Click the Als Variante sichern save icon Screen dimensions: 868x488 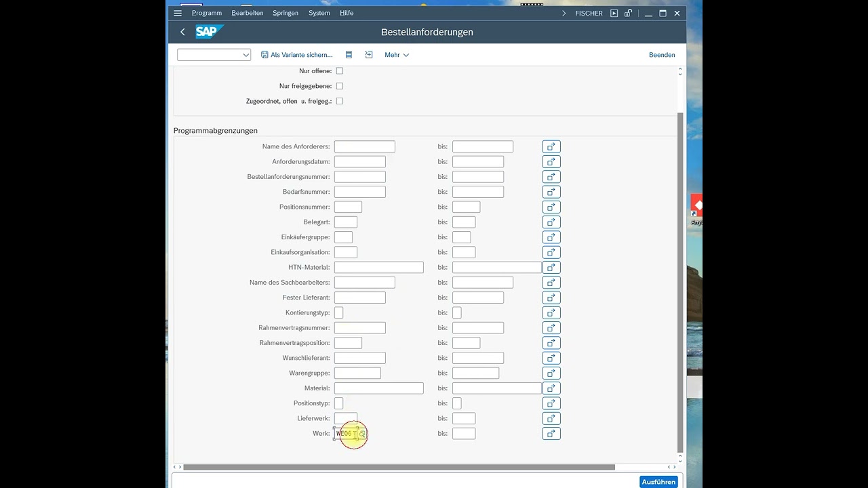coord(264,55)
